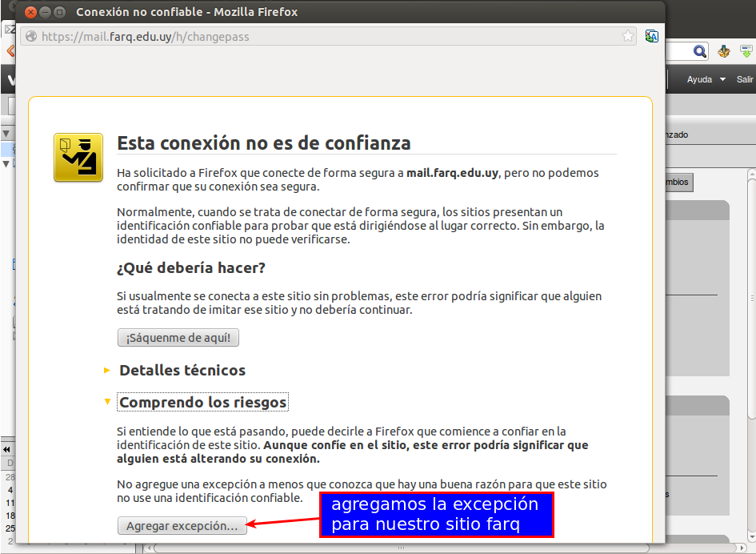Click the bold mail.farq.edu.uy text in message
This screenshot has width=756, height=554.
452,173
